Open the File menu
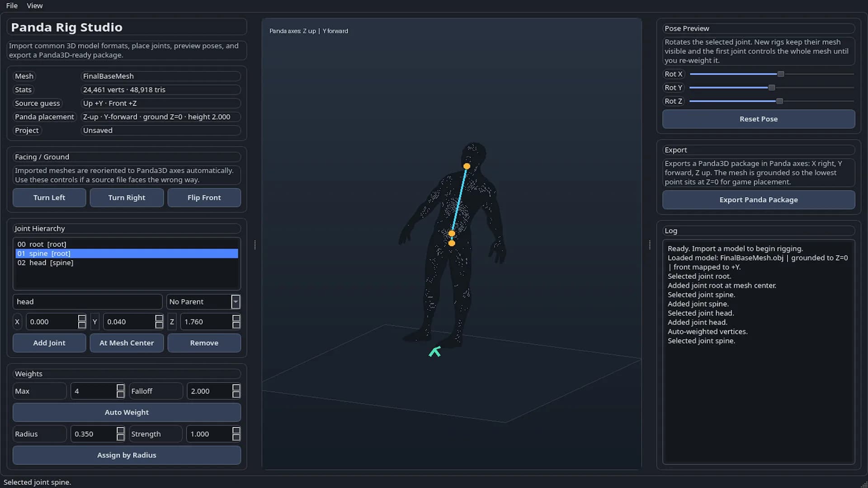The image size is (868, 488). (x=12, y=5)
